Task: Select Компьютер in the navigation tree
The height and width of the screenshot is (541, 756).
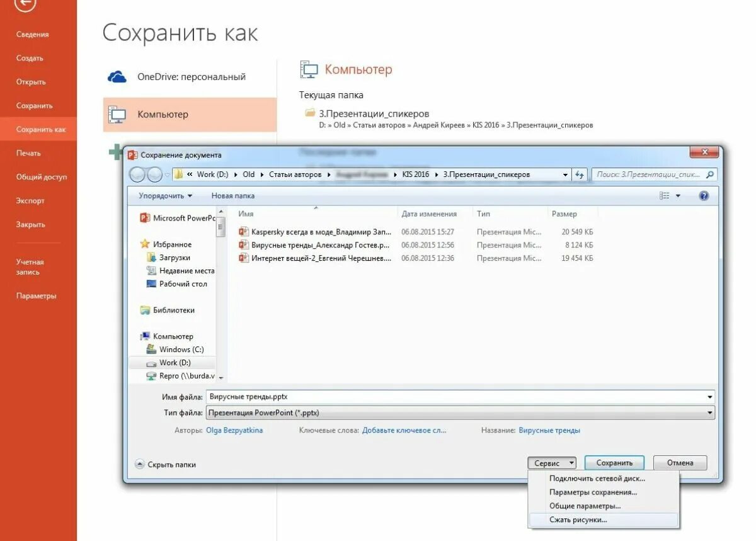Action: tap(167, 336)
